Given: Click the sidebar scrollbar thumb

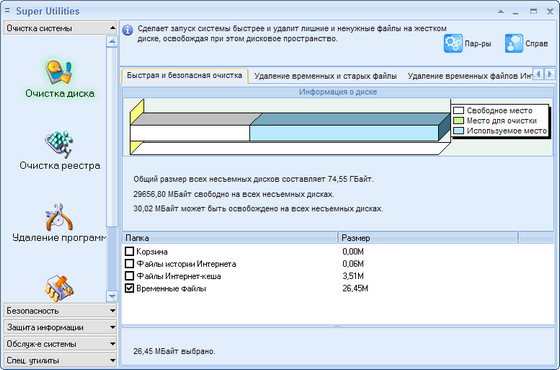Looking at the screenshot, I should click(x=112, y=137).
